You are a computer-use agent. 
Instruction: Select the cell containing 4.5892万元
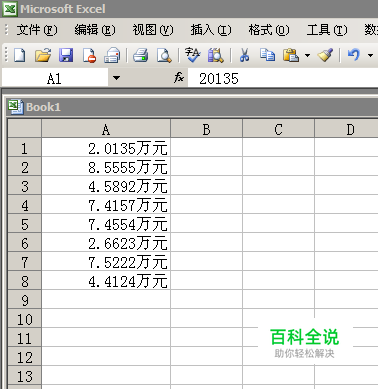click(106, 185)
